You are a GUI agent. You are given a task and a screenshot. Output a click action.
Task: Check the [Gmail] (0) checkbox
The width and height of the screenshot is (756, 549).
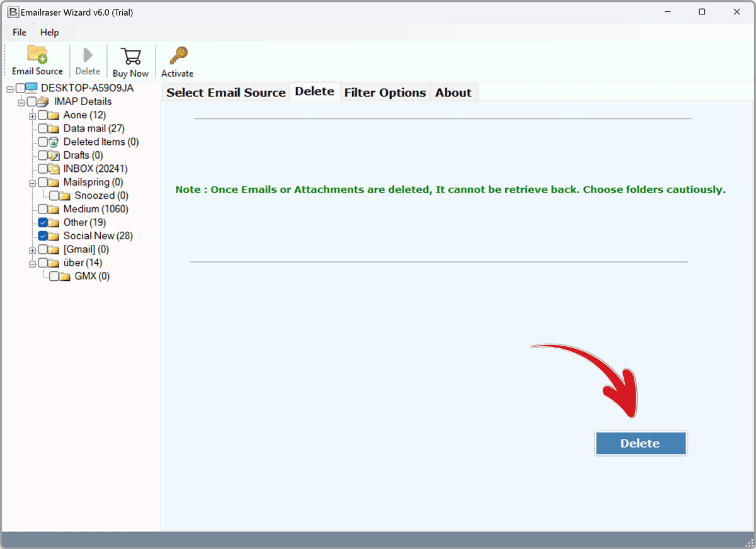(43, 249)
